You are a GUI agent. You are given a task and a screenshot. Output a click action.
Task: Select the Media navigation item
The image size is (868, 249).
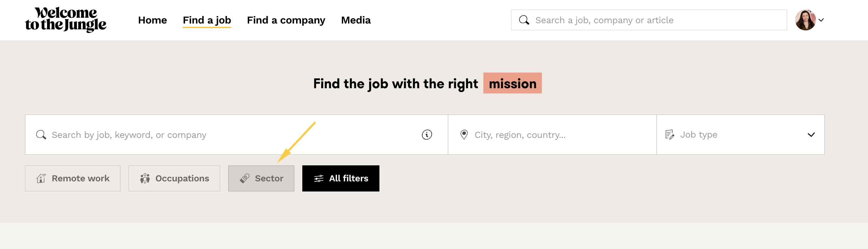[x=356, y=20]
